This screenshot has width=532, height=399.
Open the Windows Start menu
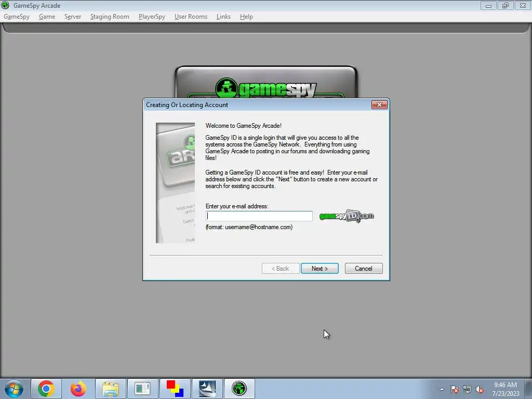point(14,389)
